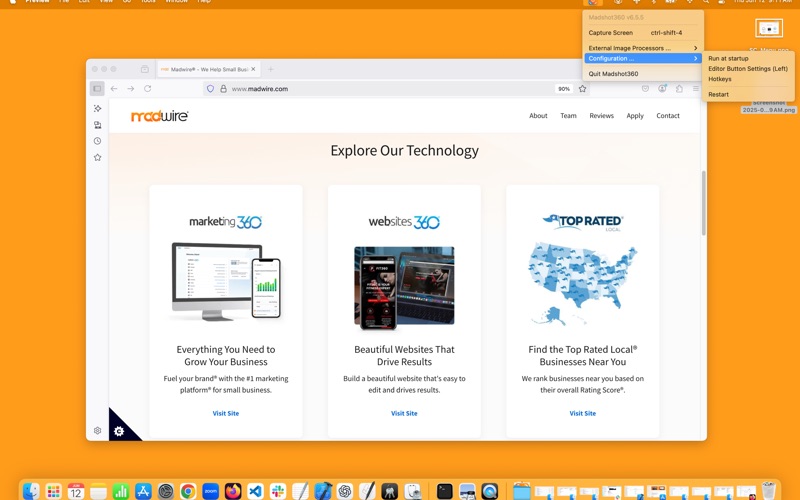
Task: Open the browser extensions puzzle icon
Action: tap(679, 88)
